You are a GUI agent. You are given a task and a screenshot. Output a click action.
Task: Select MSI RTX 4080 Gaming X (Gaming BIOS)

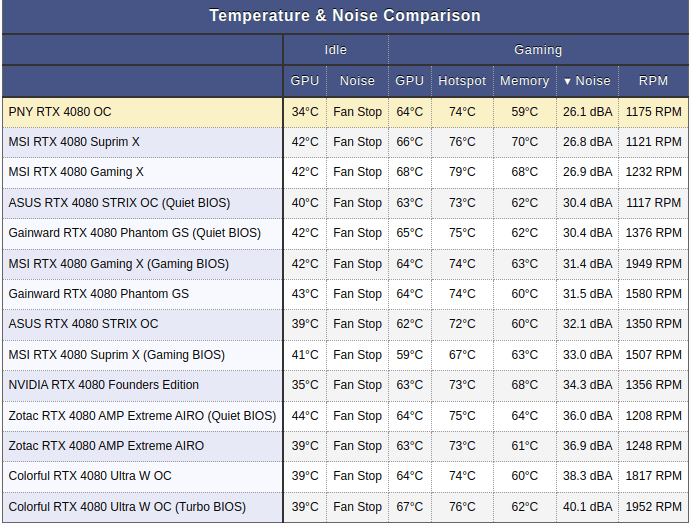click(119, 264)
